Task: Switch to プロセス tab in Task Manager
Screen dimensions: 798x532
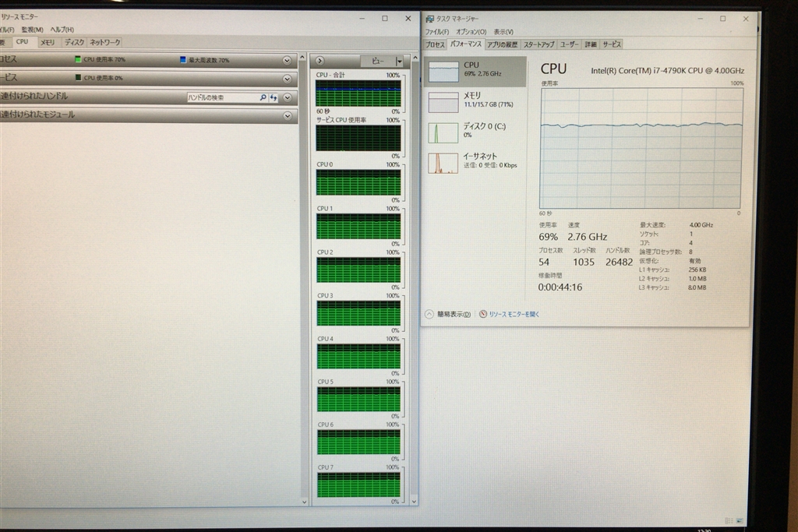Action: (x=435, y=44)
